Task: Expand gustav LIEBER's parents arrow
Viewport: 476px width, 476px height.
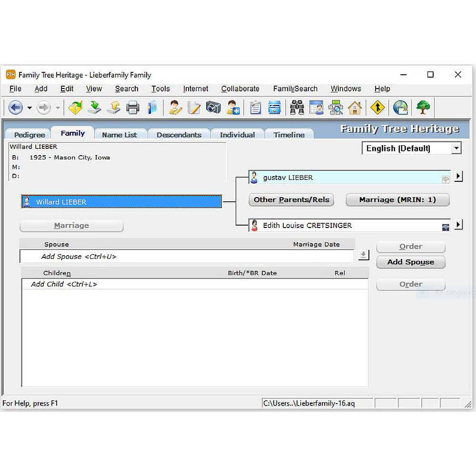Action: (458, 176)
